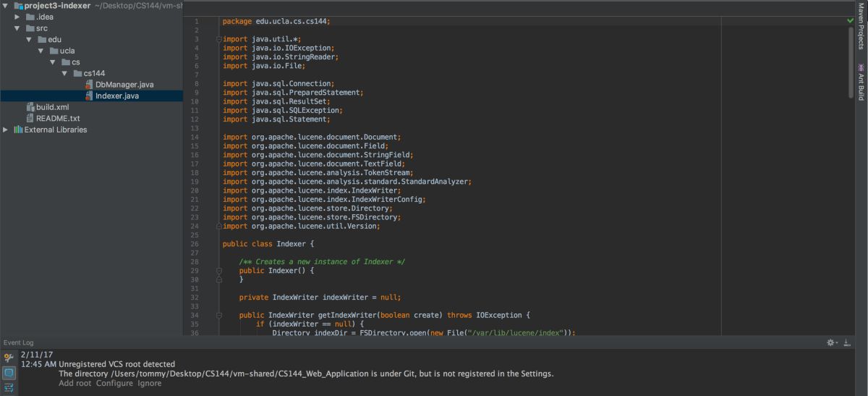Click the fold end marker on line 30
The height and width of the screenshot is (396, 868).
point(218,279)
